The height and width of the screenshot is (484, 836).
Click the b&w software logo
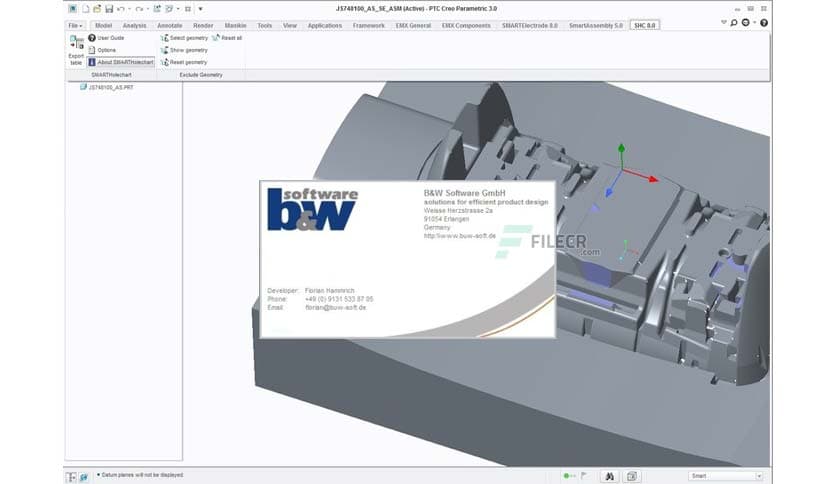[312, 209]
